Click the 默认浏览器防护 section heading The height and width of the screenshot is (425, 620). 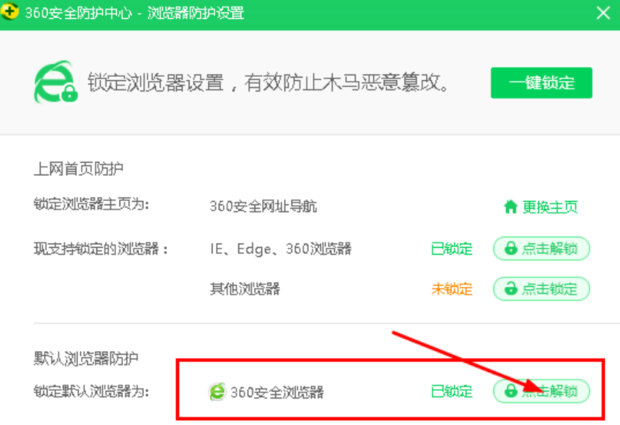pos(86,359)
